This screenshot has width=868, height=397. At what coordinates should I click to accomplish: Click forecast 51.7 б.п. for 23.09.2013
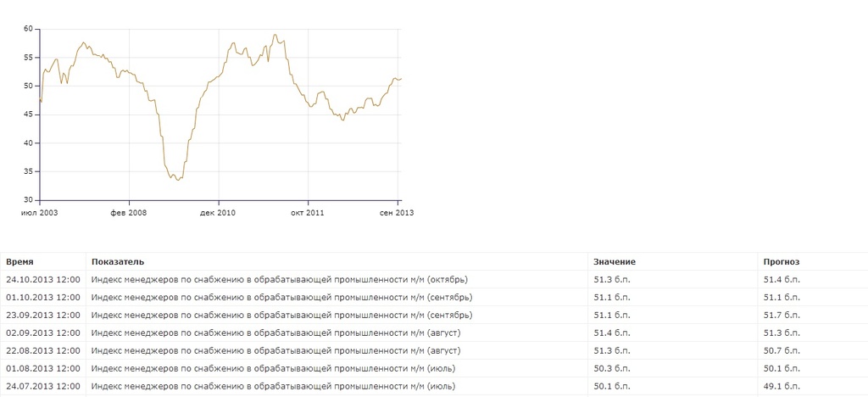pyautogui.click(x=782, y=315)
